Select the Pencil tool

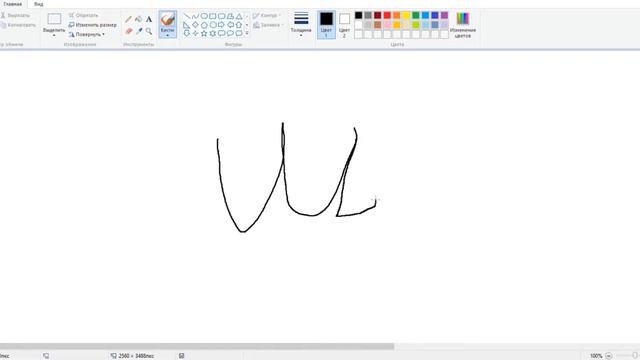click(x=129, y=19)
